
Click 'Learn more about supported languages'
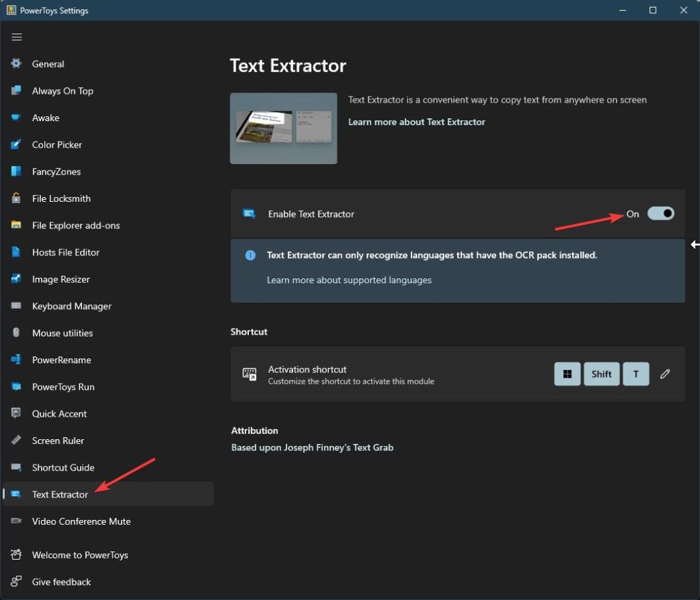[349, 280]
